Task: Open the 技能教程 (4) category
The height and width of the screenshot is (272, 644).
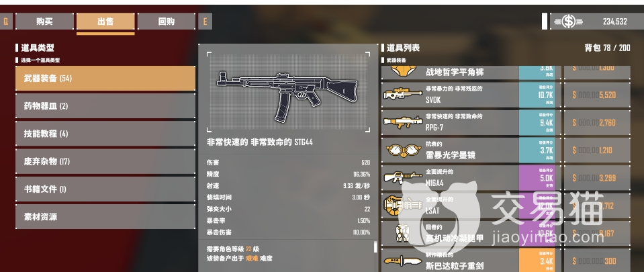Action: [x=105, y=134]
